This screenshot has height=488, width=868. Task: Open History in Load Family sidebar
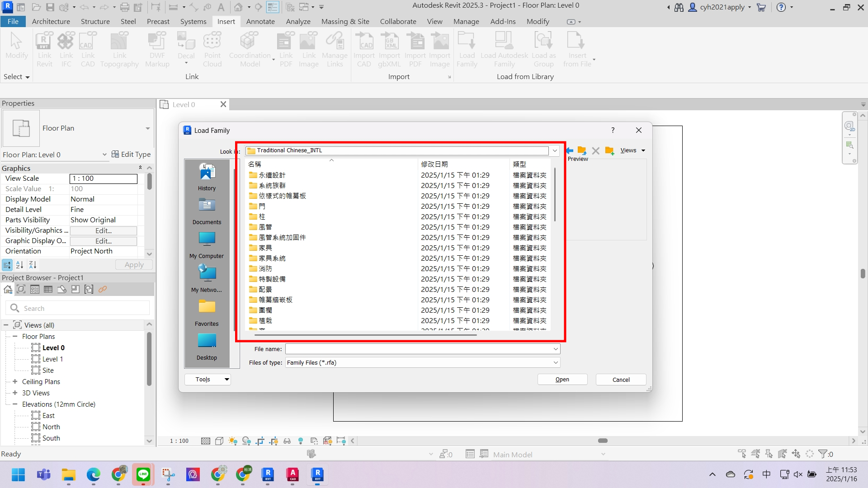207,177
